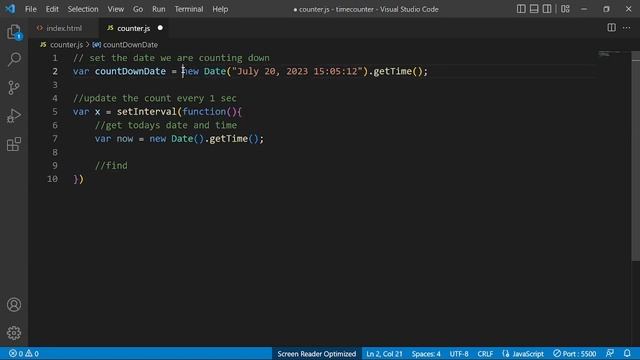Open the Terminal menu

(x=189, y=9)
